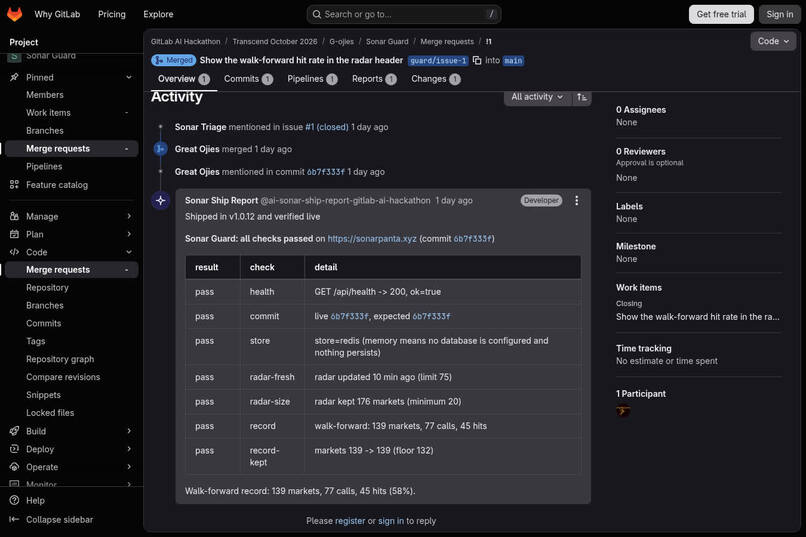Open the Merge requests breadcrumb
This screenshot has width=806, height=537.
(447, 42)
